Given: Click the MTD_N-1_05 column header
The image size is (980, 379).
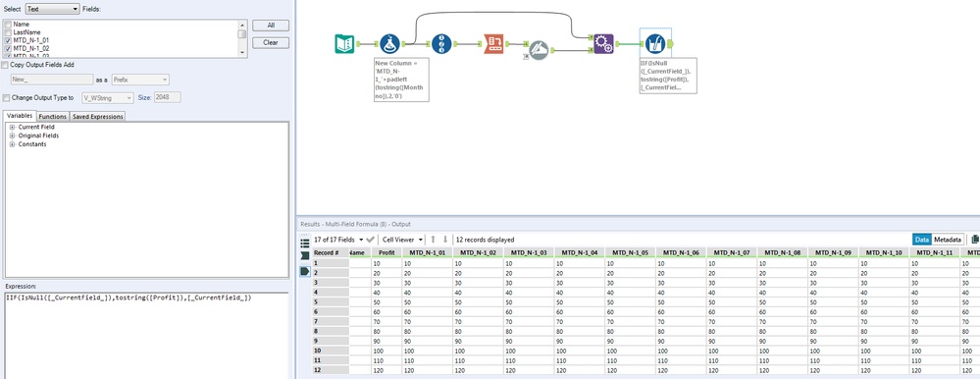Looking at the screenshot, I should pos(630,252).
